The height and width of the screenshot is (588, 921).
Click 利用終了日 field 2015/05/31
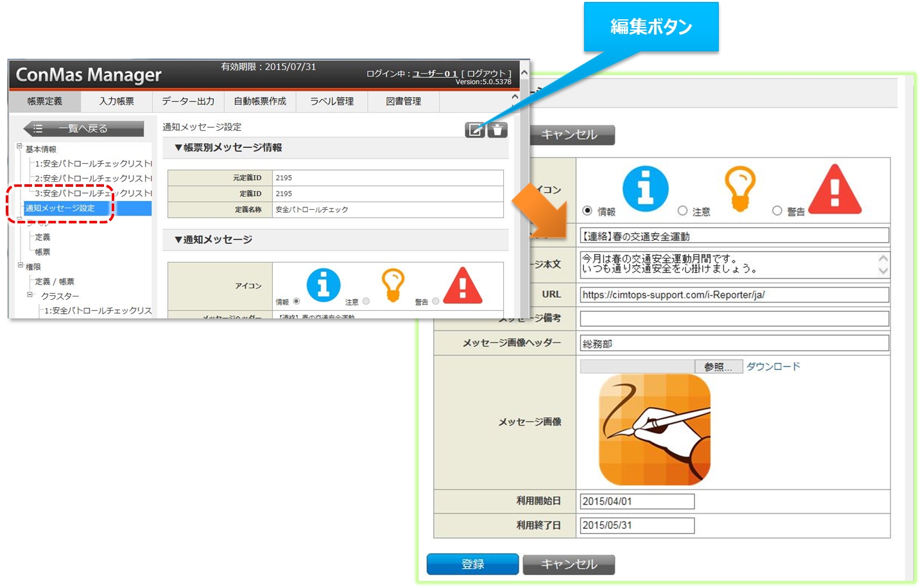click(637, 526)
